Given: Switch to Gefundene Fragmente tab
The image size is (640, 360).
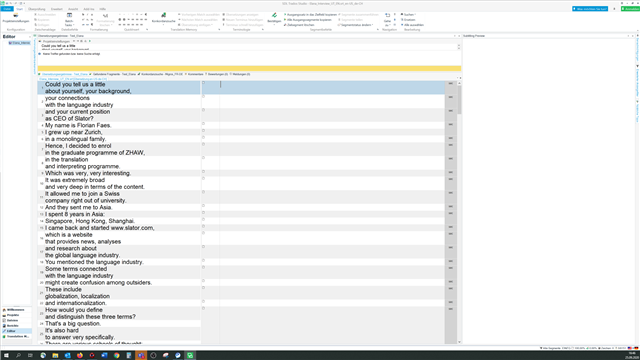Looking at the screenshot, I should (113, 74).
